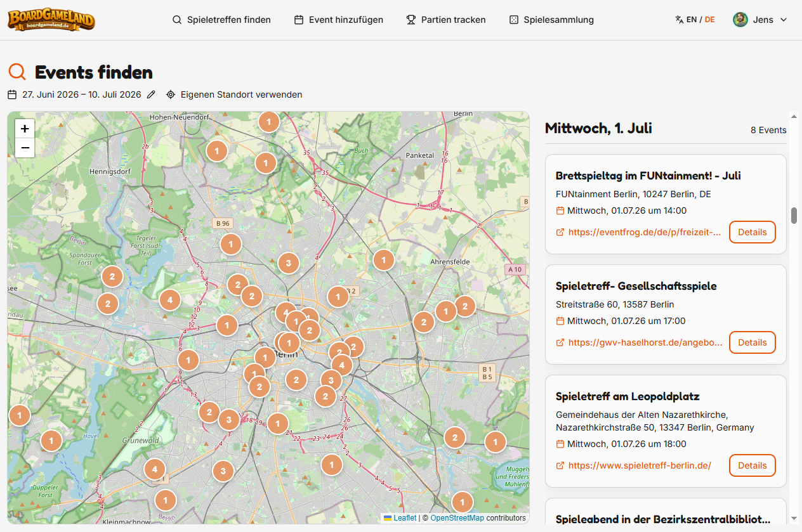Click external link icon before spieletreff-berlin URL
This screenshot has height=532, width=802.
[560, 465]
